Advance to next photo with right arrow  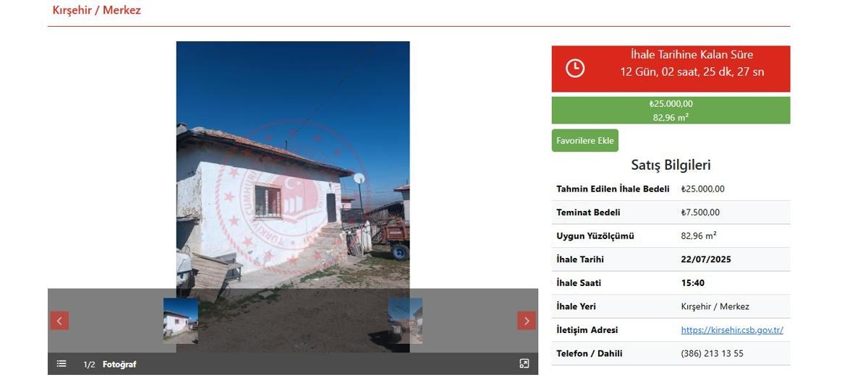click(527, 320)
